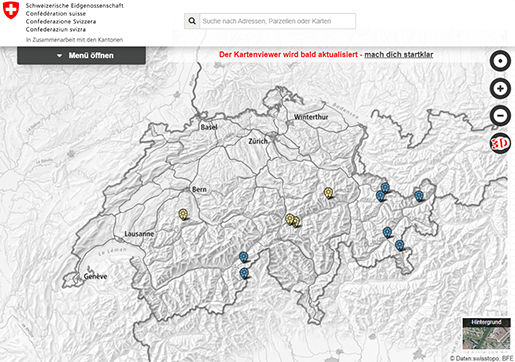Click the Lausanne city label
The image size is (515, 362).
click(139, 234)
